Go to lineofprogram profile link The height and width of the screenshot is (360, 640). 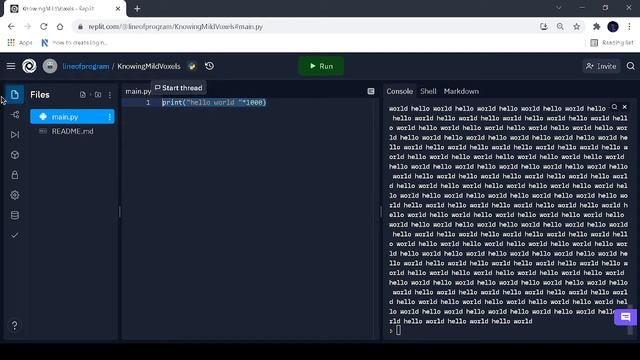point(86,66)
